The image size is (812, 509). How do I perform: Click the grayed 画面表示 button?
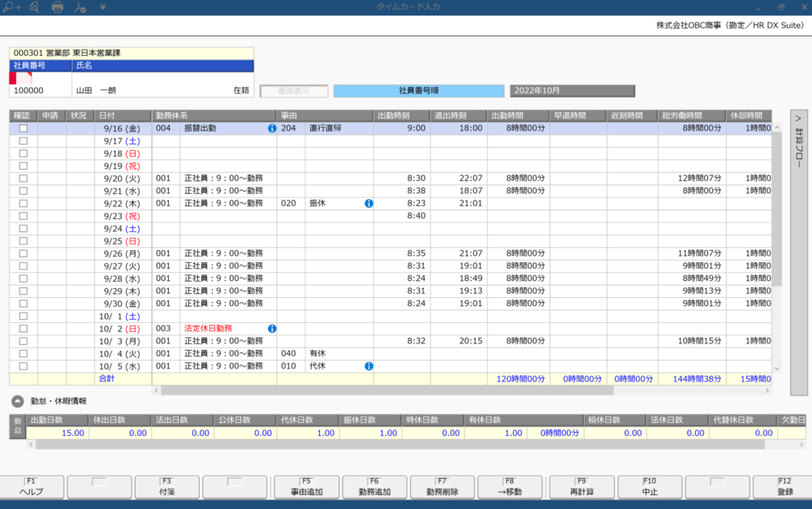tap(294, 91)
